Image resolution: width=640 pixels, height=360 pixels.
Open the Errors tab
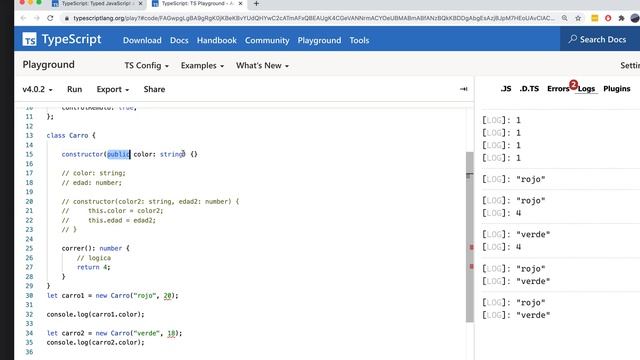coord(558,89)
